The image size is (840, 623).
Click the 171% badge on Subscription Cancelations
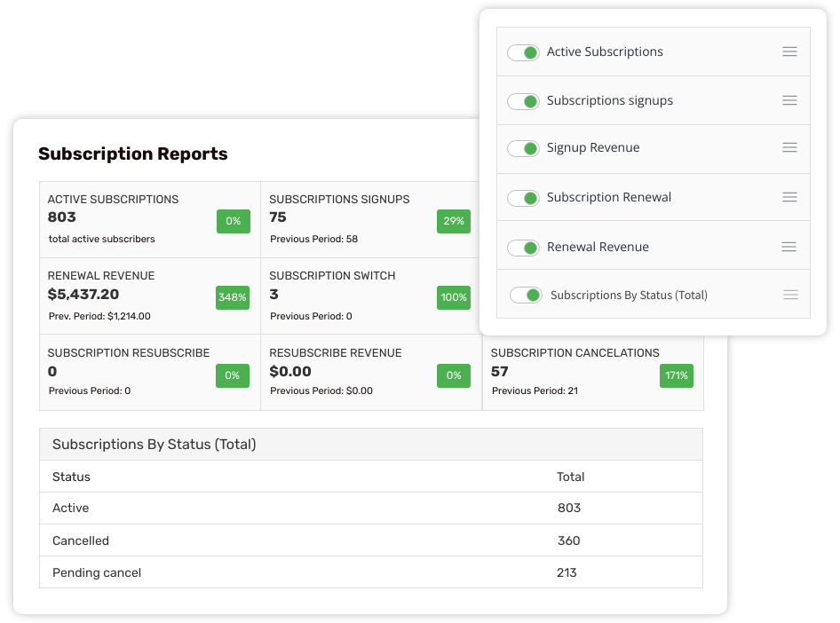click(677, 375)
